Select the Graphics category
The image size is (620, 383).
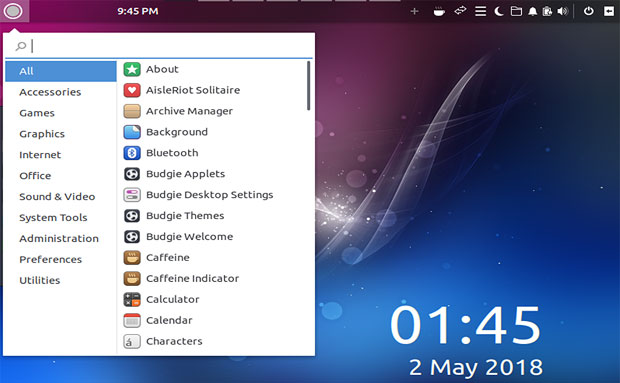coord(61,134)
